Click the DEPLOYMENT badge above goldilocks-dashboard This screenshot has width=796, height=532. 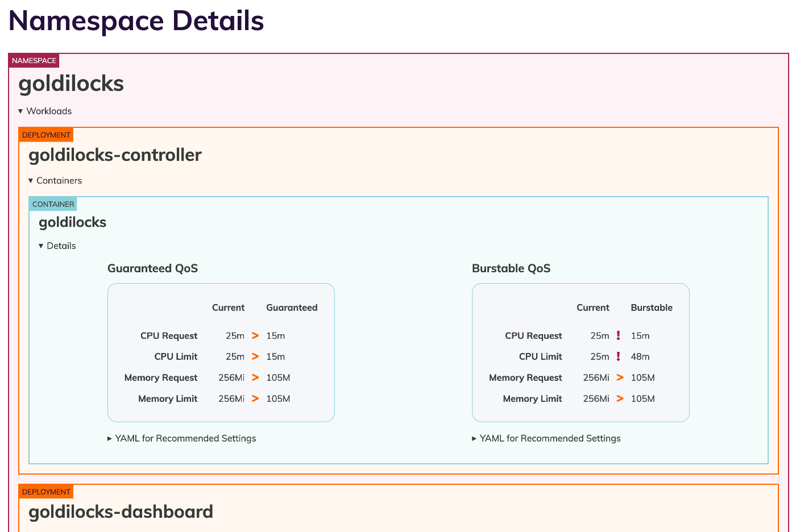[46, 492]
